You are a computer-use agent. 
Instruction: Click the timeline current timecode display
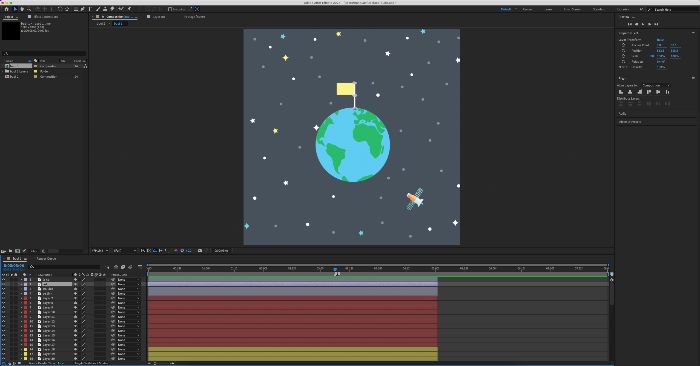pyautogui.click(x=14, y=266)
